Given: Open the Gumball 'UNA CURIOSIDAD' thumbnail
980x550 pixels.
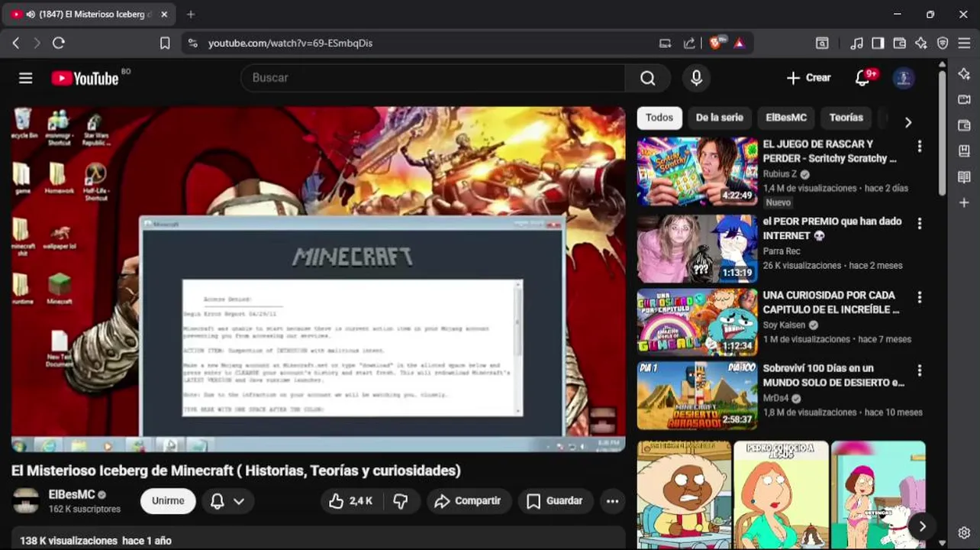Looking at the screenshot, I should [x=698, y=322].
